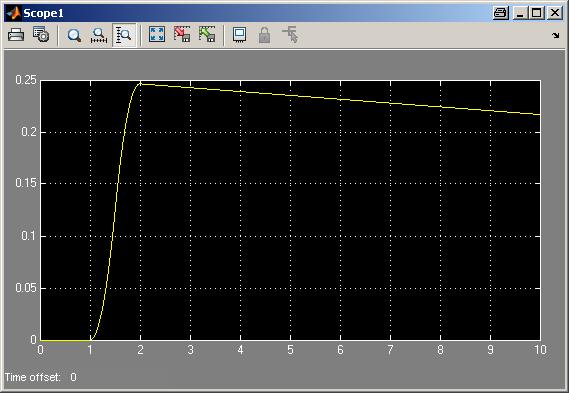Select the Zoom X-axis tool
The image size is (569, 393).
click(99, 35)
